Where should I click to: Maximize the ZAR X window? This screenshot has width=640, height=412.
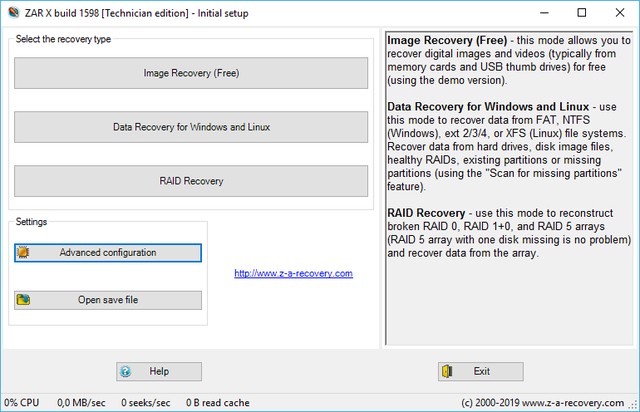580,13
